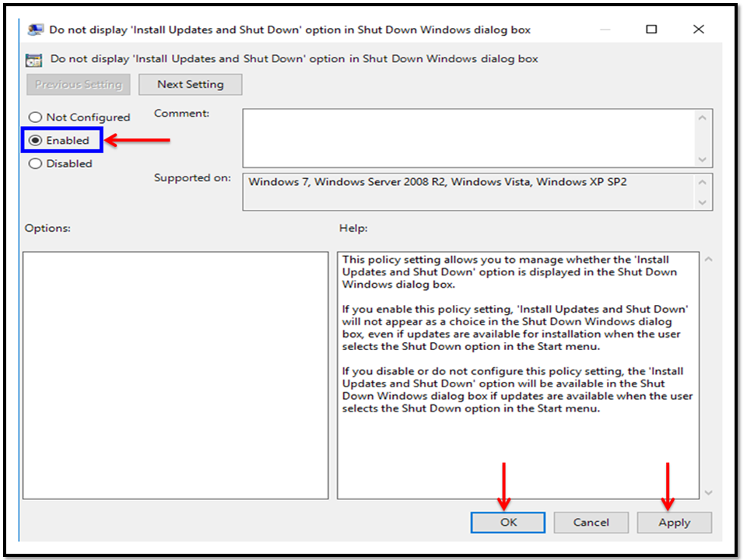Click the 'If you disable or do not configure' paragraph
The image size is (747, 560).
click(517, 390)
